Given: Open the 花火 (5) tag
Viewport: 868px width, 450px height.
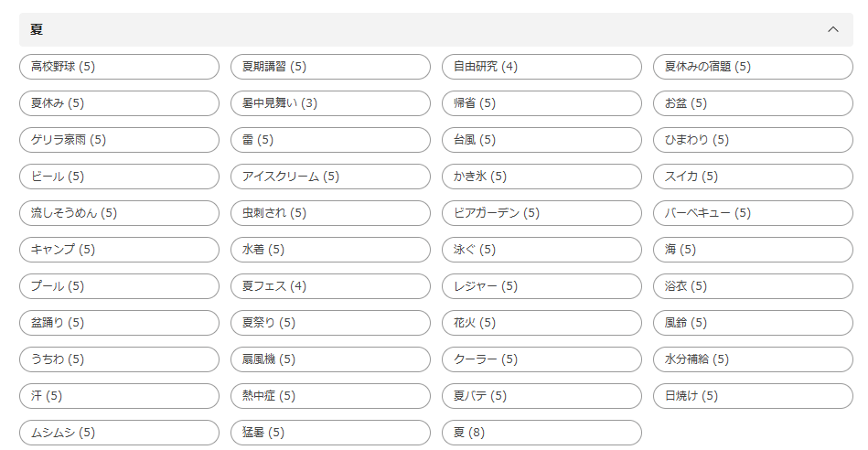Looking at the screenshot, I should (x=541, y=323).
